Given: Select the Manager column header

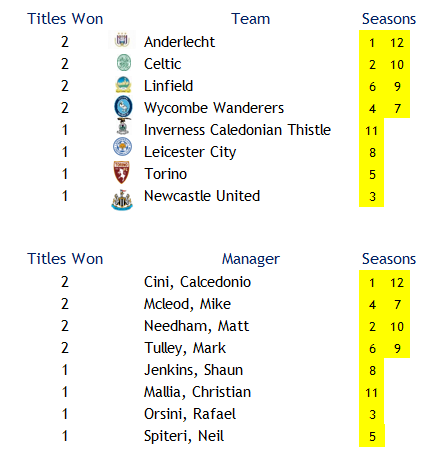Looking at the screenshot, I should tap(251, 259).
